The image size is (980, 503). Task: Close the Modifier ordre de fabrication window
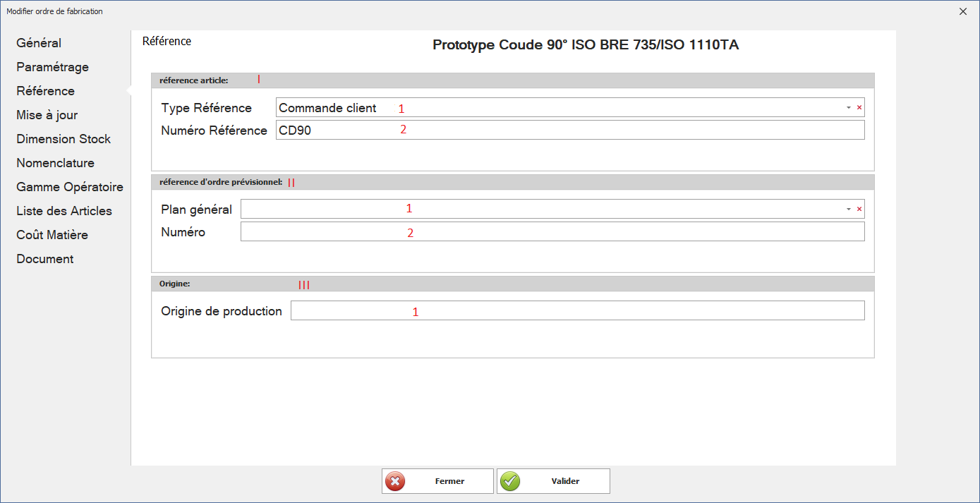963,11
